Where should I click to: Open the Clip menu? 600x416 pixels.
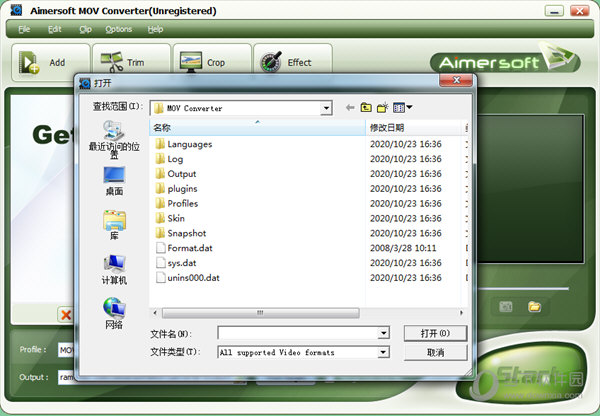point(85,29)
